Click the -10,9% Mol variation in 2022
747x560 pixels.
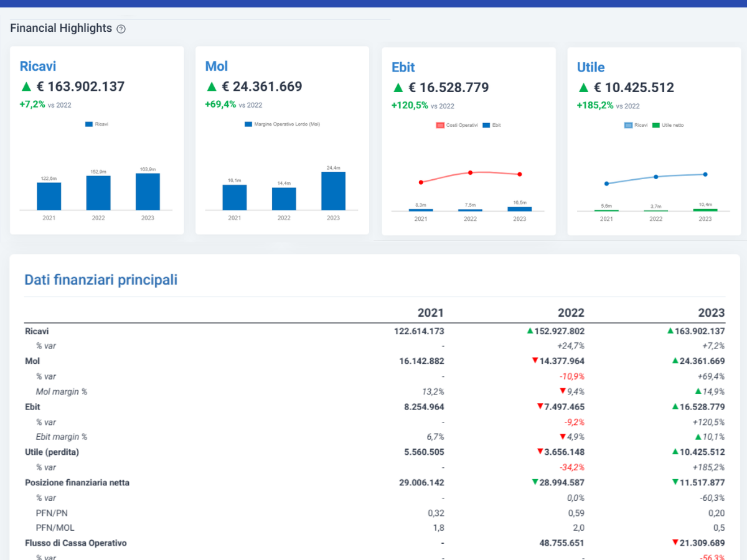573,376
